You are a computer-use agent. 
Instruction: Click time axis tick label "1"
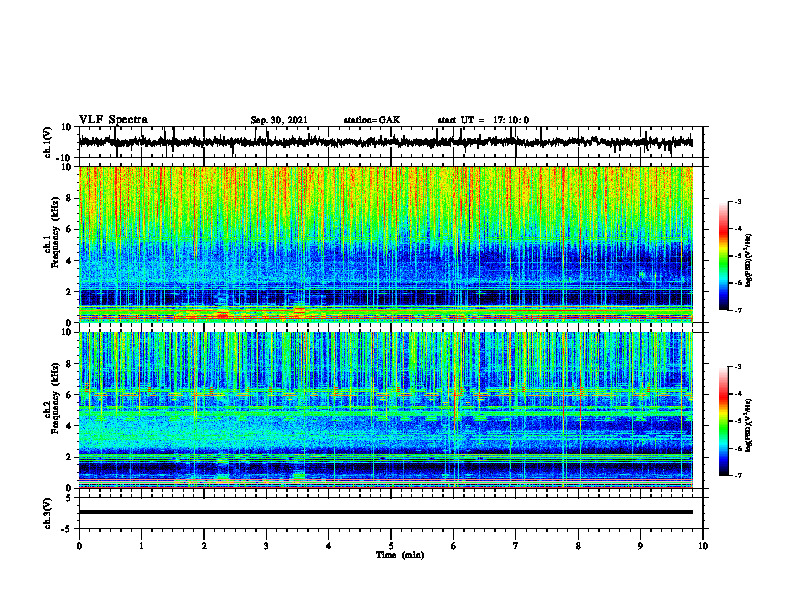tap(141, 546)
